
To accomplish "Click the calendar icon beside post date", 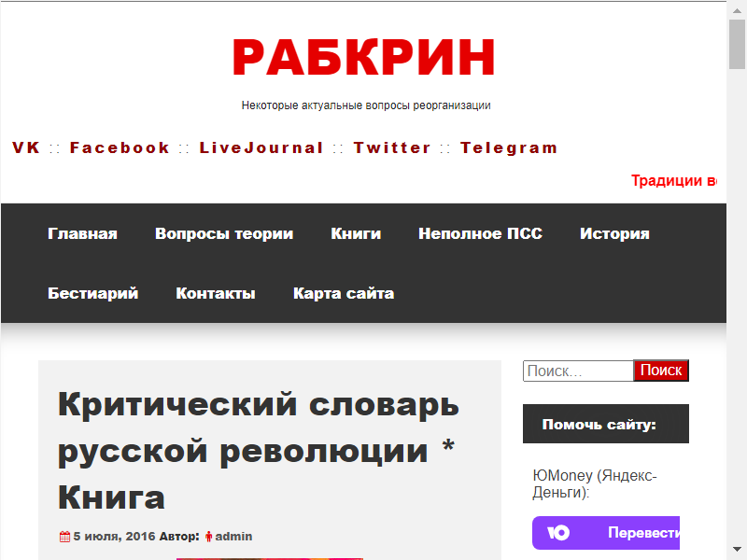I will (x=64, y=537).
